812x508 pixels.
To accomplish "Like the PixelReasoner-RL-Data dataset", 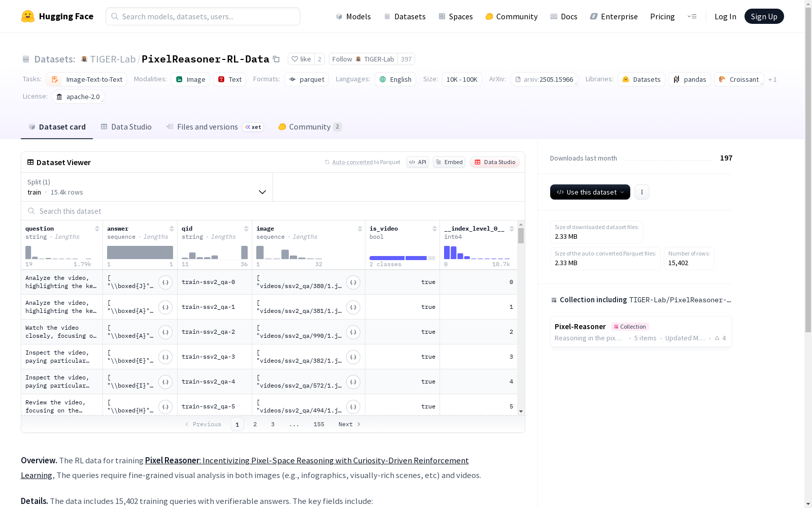I will (301, 59).
